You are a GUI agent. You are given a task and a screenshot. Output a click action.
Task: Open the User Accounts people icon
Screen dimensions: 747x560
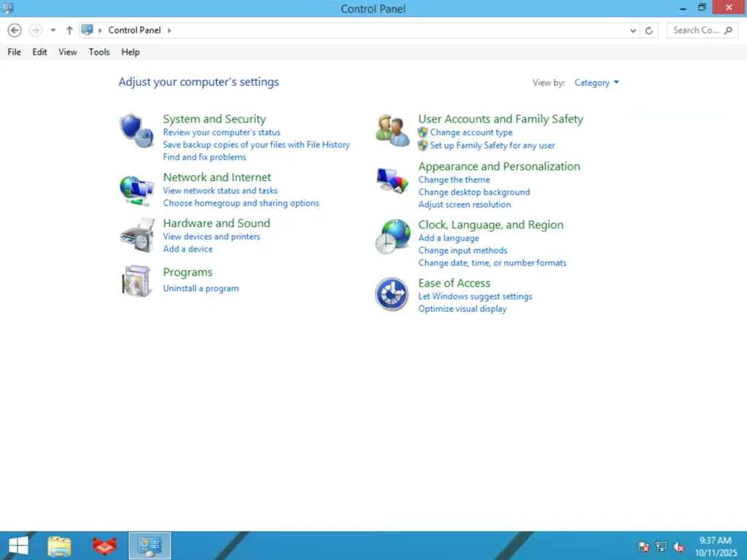click(392, 131)
